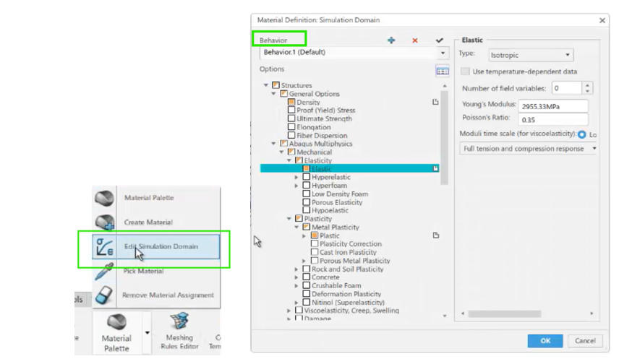Open the options table view icon

point(442,71)
